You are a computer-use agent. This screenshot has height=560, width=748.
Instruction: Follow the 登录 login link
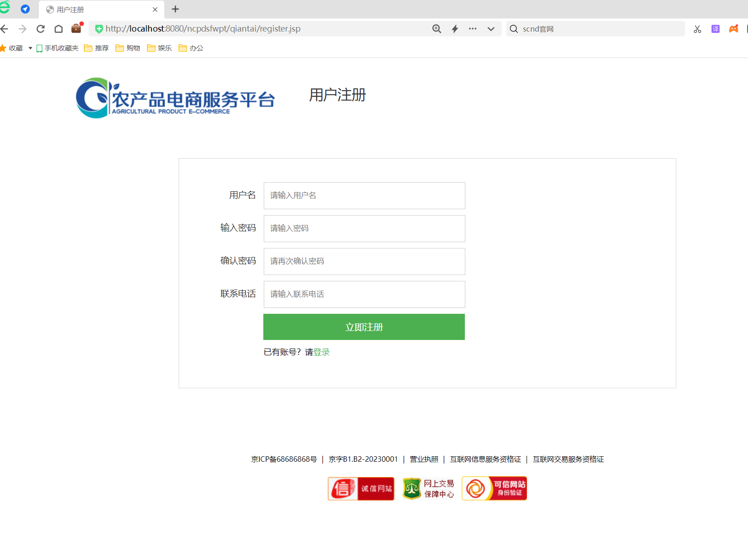pos(321,352)
